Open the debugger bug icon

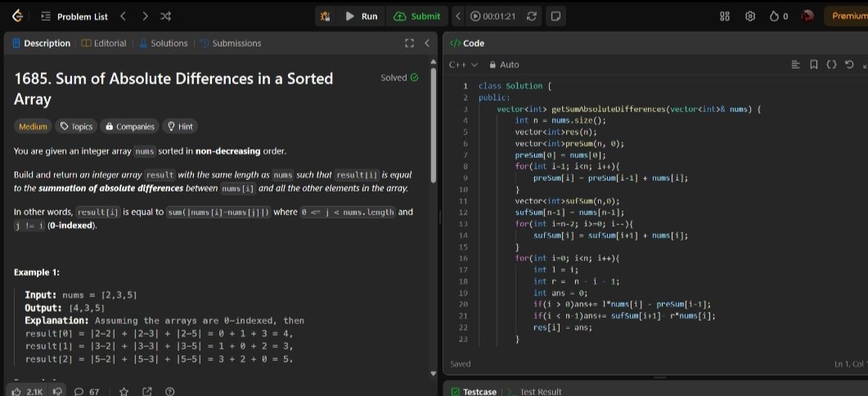tap(325, 16)
